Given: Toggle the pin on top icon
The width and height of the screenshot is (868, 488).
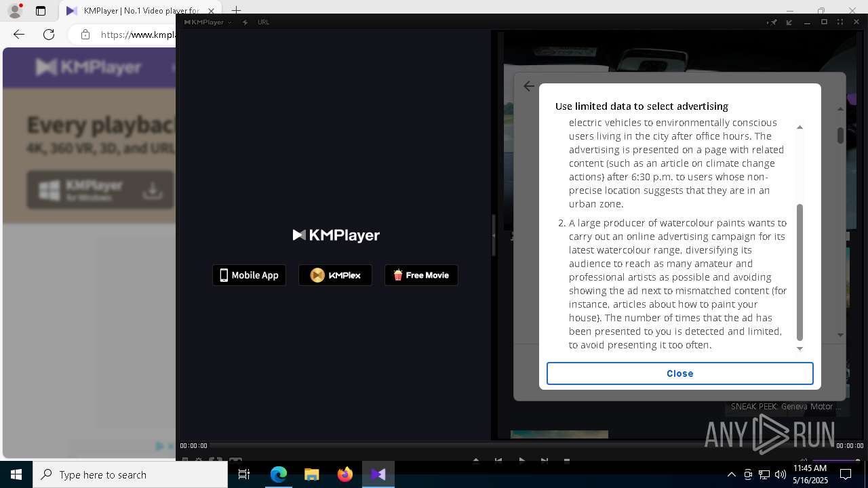Looking at the screenshot, I should point(772,22).
